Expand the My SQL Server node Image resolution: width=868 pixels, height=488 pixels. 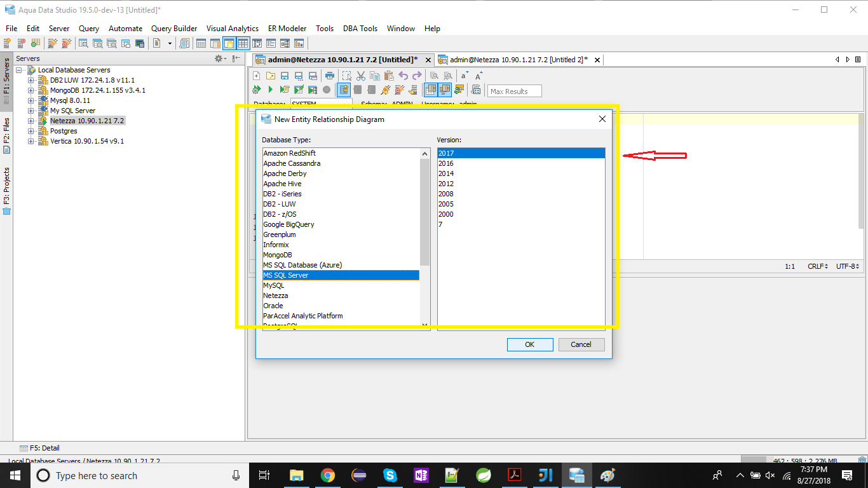(31, 111)
